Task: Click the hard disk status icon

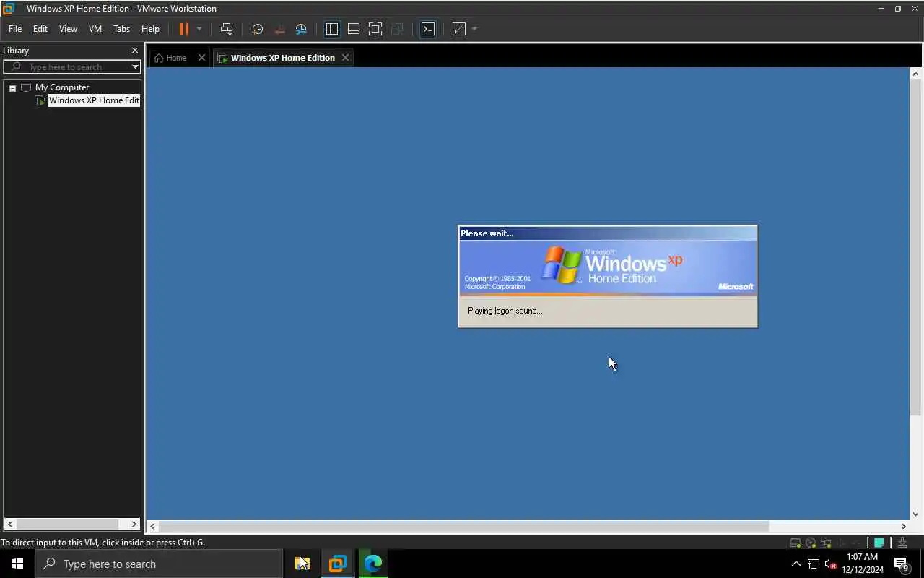Action: click(795, 543)
